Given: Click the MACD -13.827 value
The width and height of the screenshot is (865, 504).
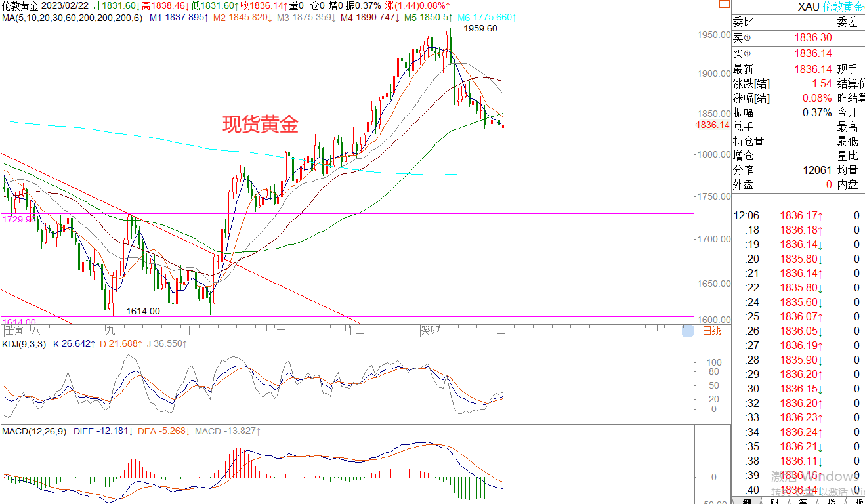Looking at the screenshot, I should (229, 431).
